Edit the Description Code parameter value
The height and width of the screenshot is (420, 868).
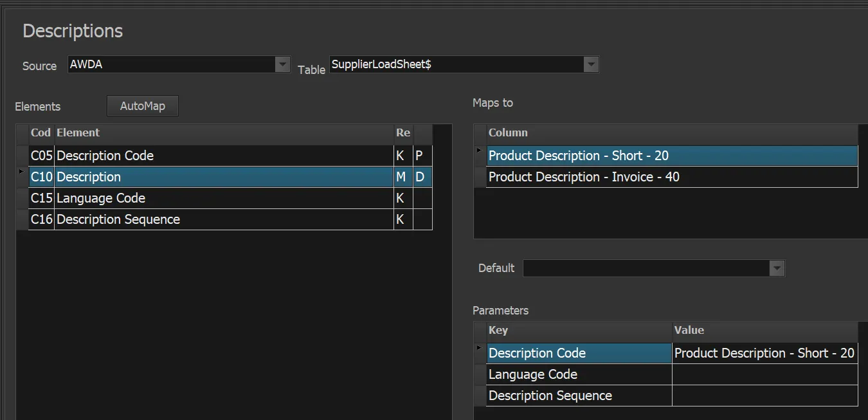click(764, 353)
